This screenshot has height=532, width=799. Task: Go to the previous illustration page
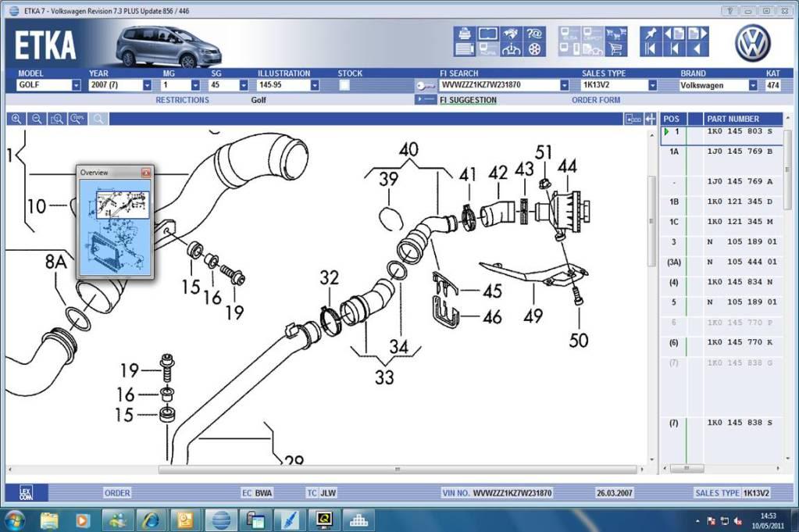click(674, 34)
